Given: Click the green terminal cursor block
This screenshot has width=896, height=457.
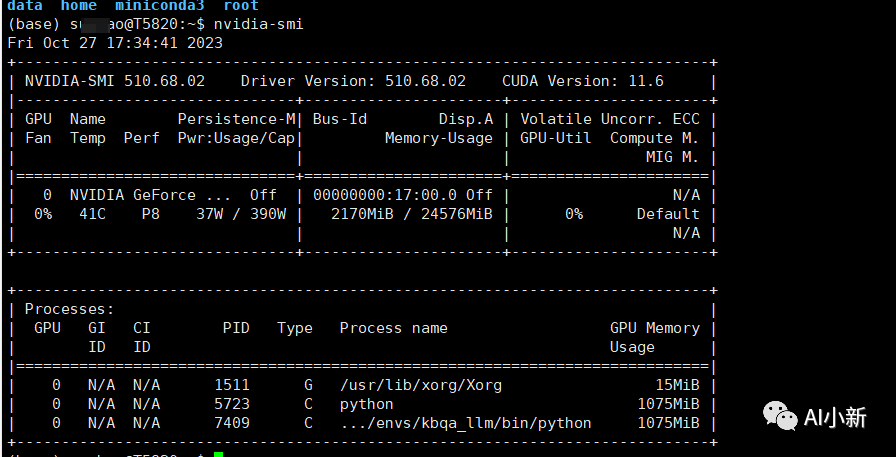Looking at the screenshot, I should 218,454.
